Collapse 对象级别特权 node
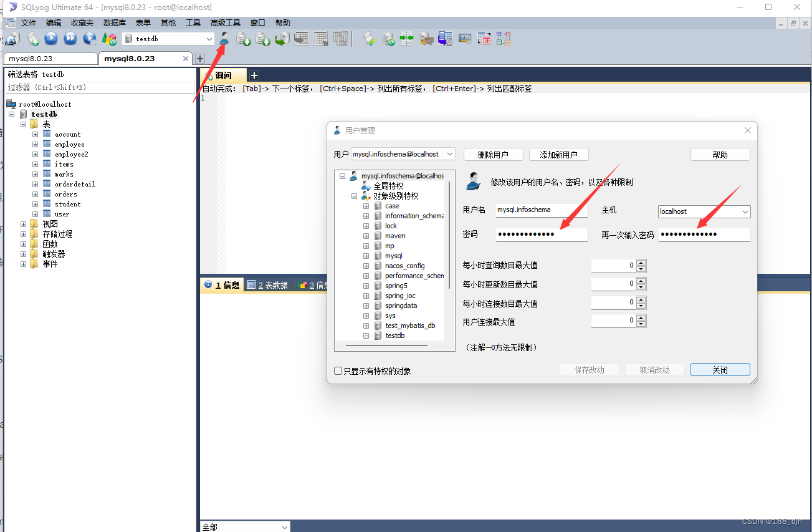The height and width of the screenshot is (532, 812). pos(354,196)
